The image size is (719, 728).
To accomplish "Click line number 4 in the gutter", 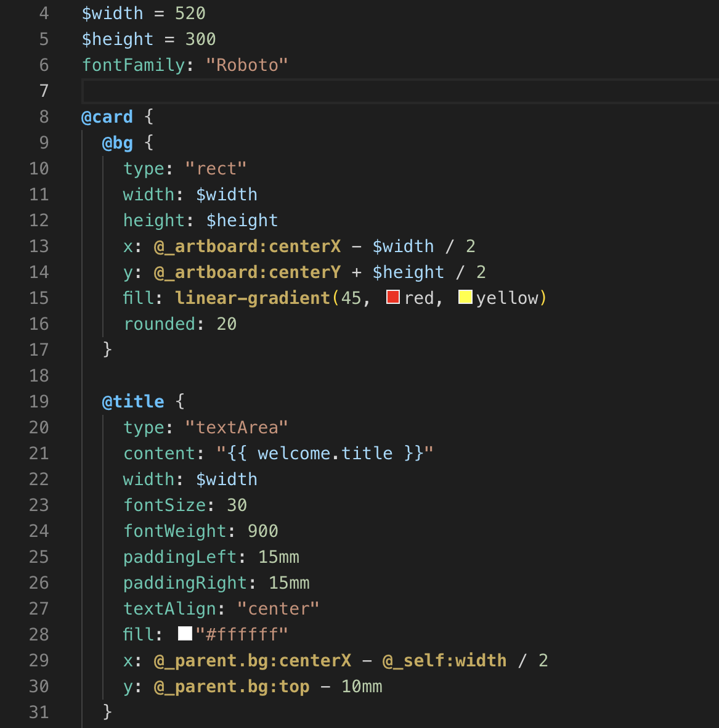I will 44,13.
